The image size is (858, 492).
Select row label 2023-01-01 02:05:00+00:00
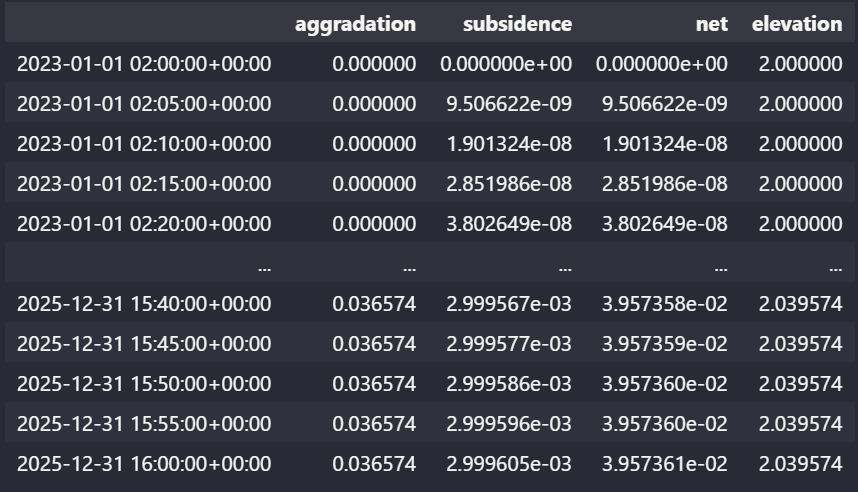(144, 104)
